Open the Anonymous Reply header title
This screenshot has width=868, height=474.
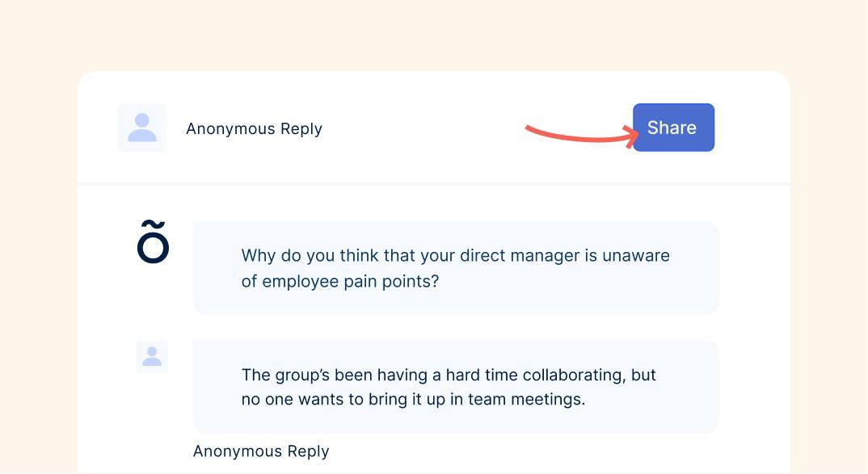pyautogui.click(x=254, y=128)
